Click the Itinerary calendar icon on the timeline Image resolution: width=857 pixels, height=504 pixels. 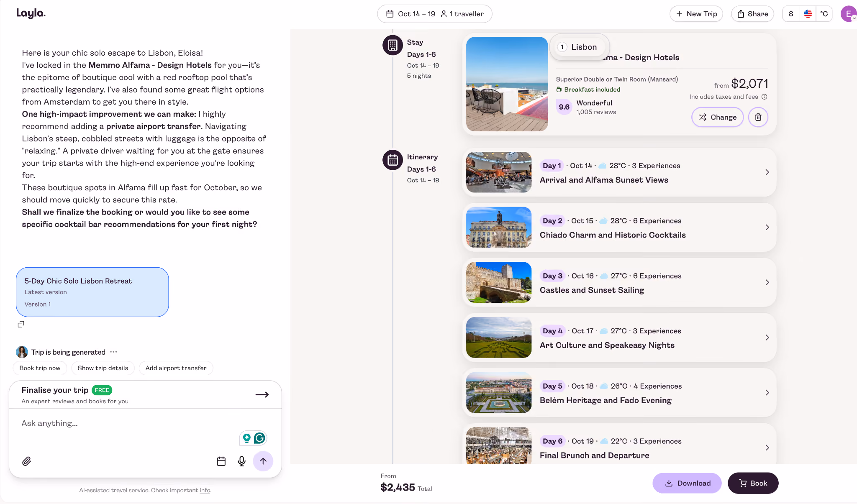[393, 160]
